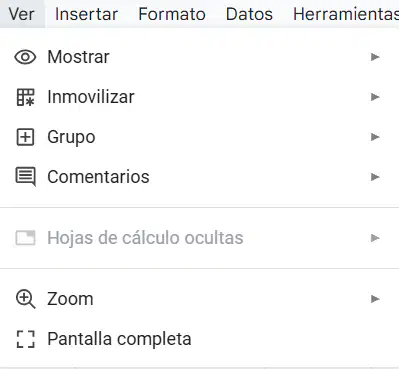
Task: Expand the Grupo submenu arrow
Action: tap(375, 137)
